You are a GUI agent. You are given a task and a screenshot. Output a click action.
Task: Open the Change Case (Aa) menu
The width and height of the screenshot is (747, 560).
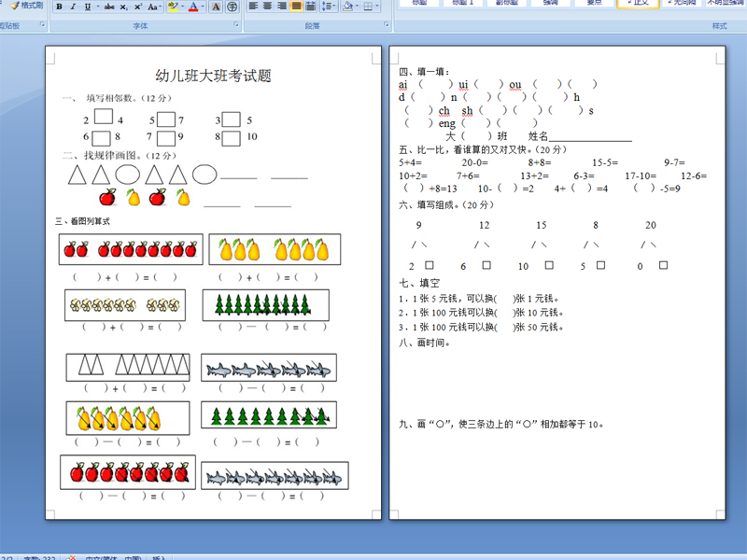pos(153,7)
